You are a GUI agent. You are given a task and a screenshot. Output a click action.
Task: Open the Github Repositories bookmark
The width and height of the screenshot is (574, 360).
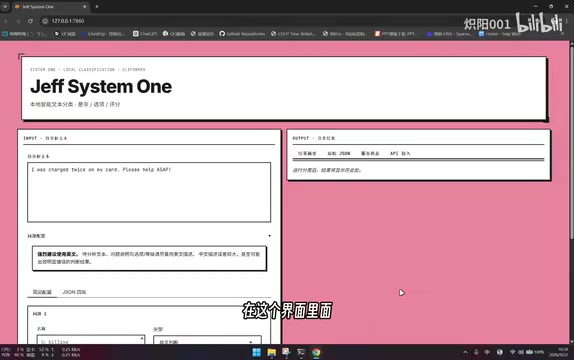coord(242,34)
